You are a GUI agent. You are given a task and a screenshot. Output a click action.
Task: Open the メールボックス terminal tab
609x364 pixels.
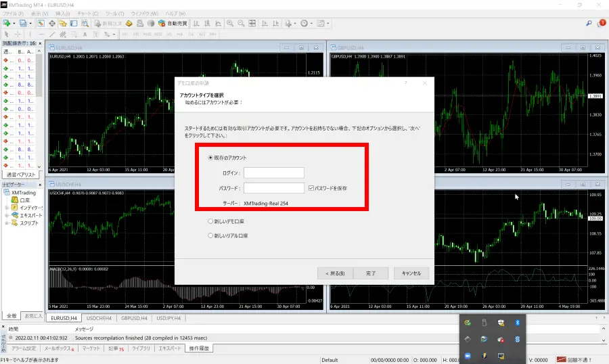coord(59,348)
